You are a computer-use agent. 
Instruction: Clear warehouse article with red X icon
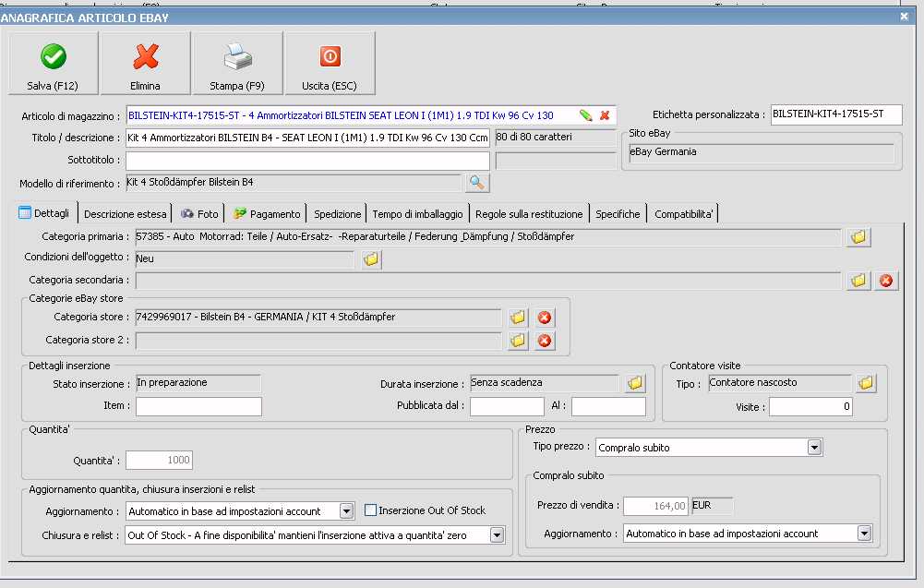pyautogui.click(x=605, y=115)
